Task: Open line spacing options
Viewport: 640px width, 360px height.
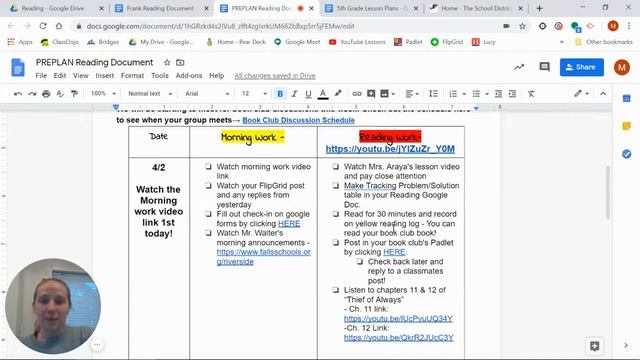Action: click(x=433, y=94)
